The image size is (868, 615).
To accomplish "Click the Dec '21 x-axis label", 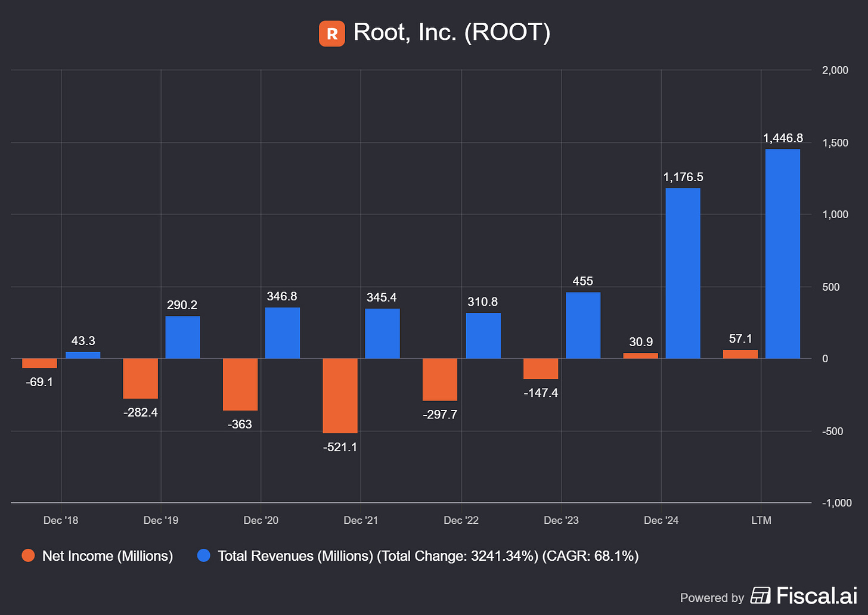I will pos(361,520).
